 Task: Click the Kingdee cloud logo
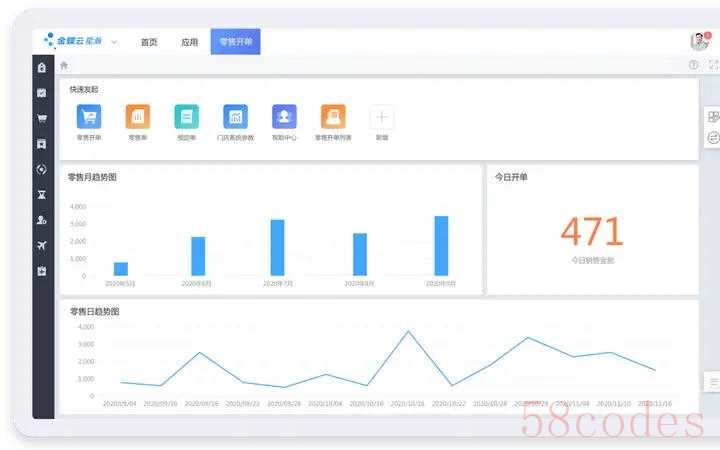point(73,40)
